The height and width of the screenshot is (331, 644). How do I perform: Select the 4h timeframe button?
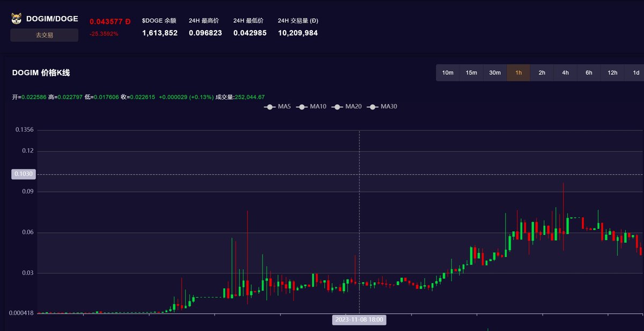564,73
